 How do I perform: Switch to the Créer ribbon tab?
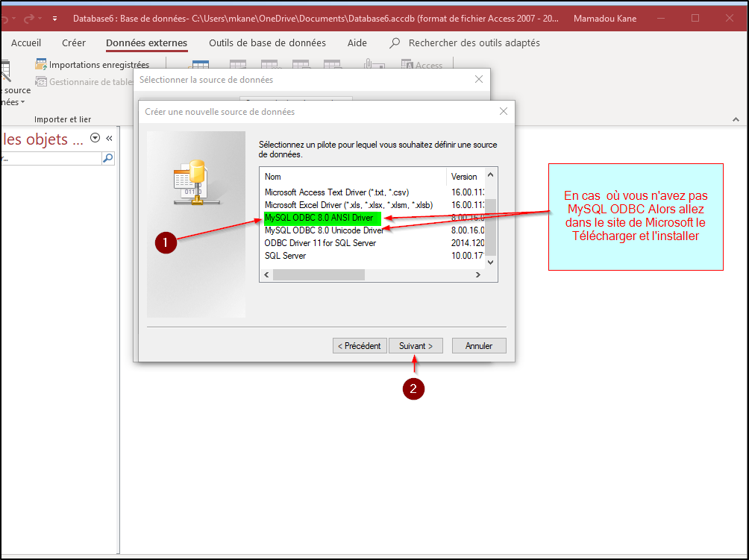tap(74, 43)
